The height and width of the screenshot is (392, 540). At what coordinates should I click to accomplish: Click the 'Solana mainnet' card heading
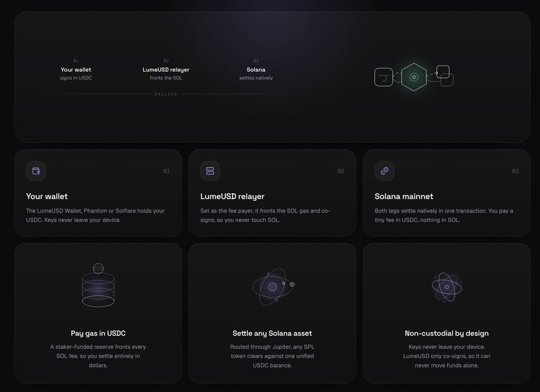pos(404,196)
